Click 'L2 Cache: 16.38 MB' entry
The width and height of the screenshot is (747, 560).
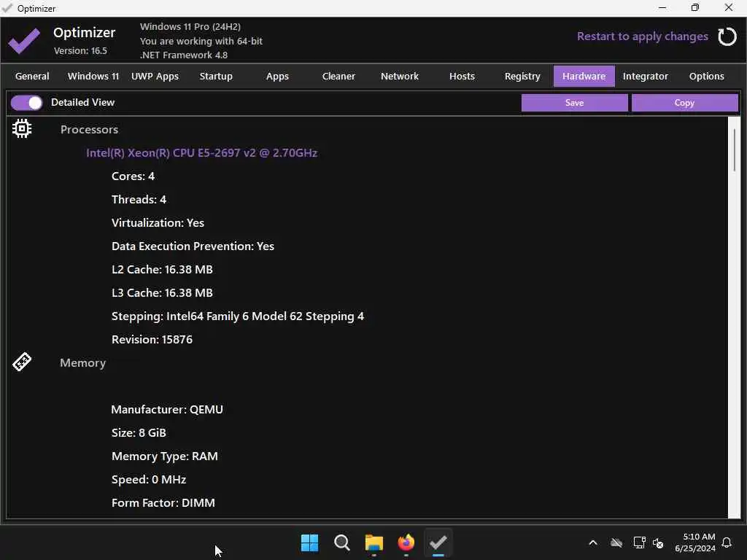pos(162,270)
